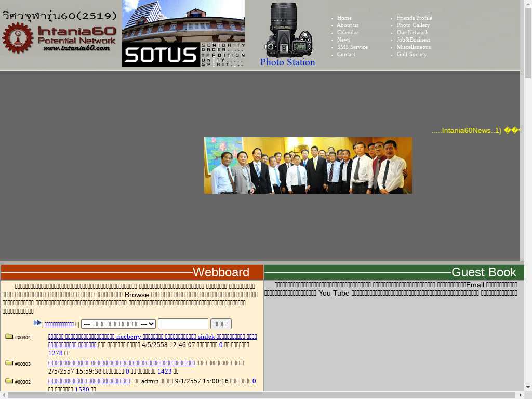Click the Intania60 Potential Network logo

click(x=59, y=33)
